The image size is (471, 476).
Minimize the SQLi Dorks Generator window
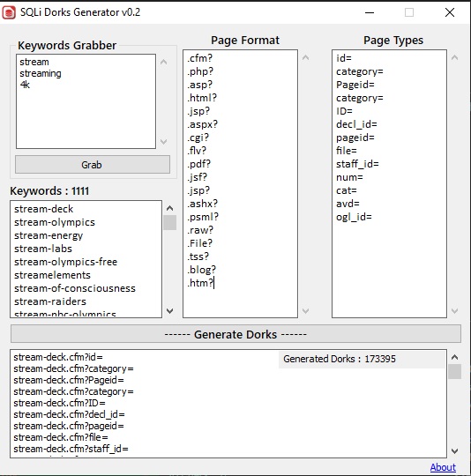(370, 12)
